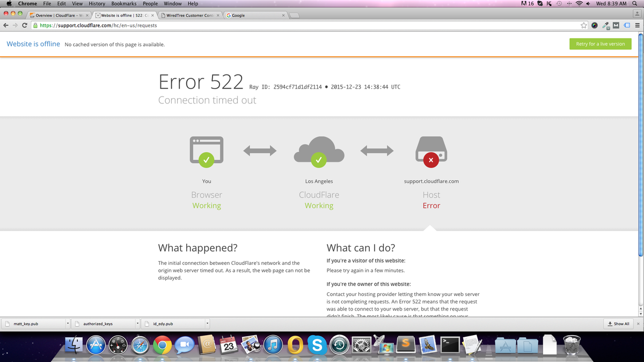Open the Bookmarks menu
644x362 pixels.
click(x=124, y=4)
